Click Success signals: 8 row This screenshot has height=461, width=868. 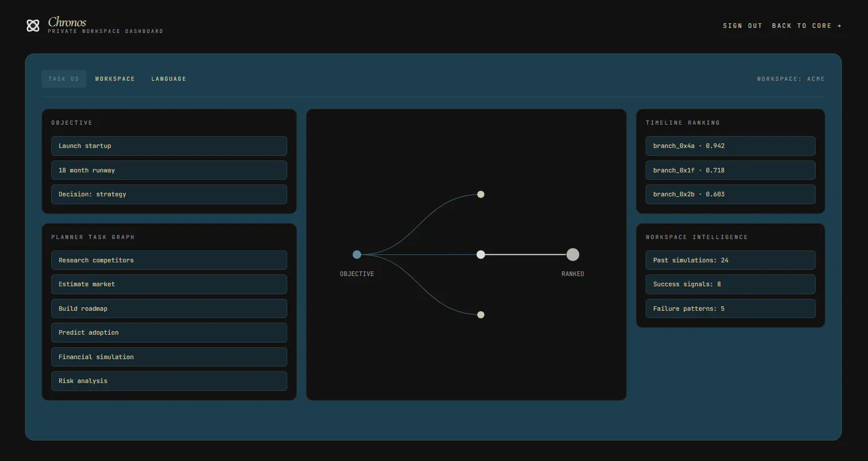pos(730,284)
